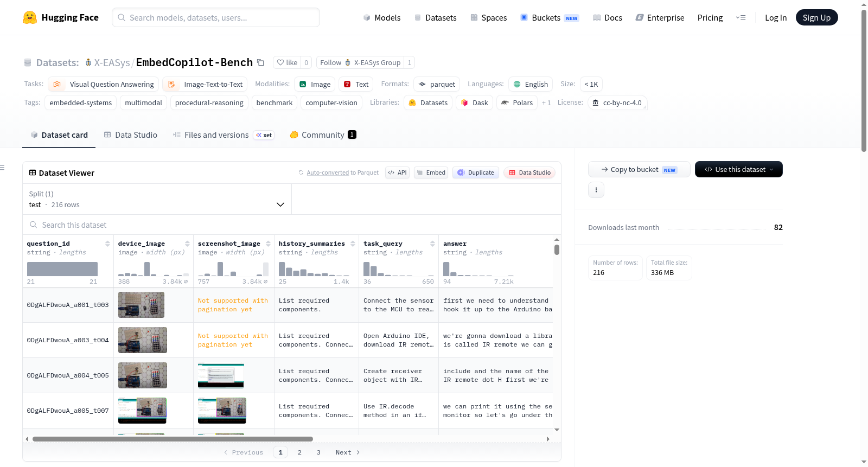This screenshot has width=868, height=467.
Task: Select the Text modality tag
Action: [x=356, y=84]
